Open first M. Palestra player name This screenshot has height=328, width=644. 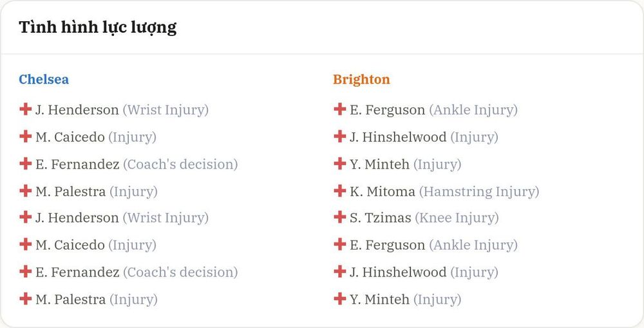pyautogui.click(x=71, y=192)
